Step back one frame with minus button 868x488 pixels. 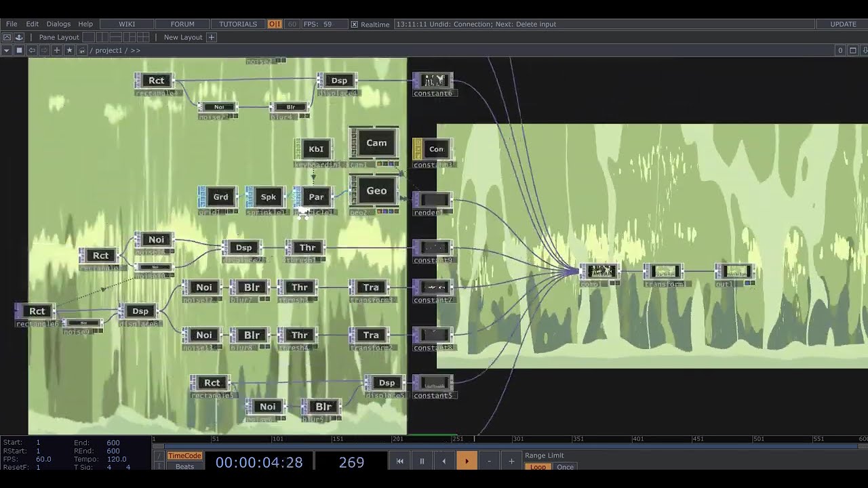(x=489, y=461)
